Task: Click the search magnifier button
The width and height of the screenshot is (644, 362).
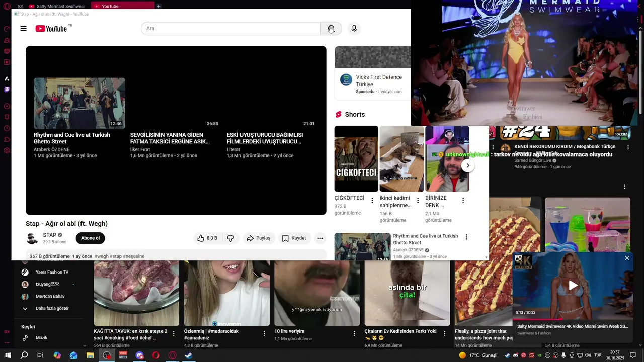Action: pos(331,29)
